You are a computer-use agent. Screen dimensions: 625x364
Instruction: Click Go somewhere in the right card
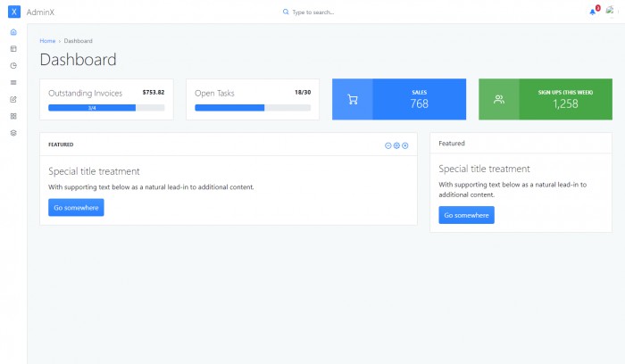point(466,215)
